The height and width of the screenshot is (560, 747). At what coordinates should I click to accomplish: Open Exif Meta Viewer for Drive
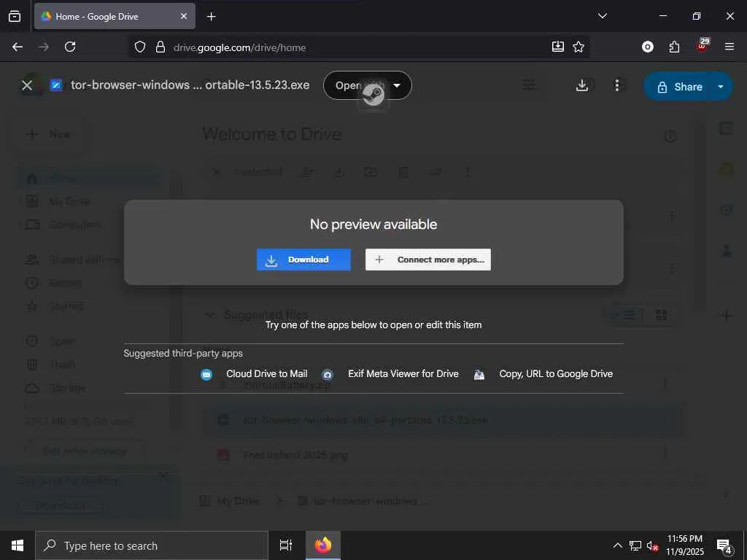pyautogui.click(x=403, y=374)
